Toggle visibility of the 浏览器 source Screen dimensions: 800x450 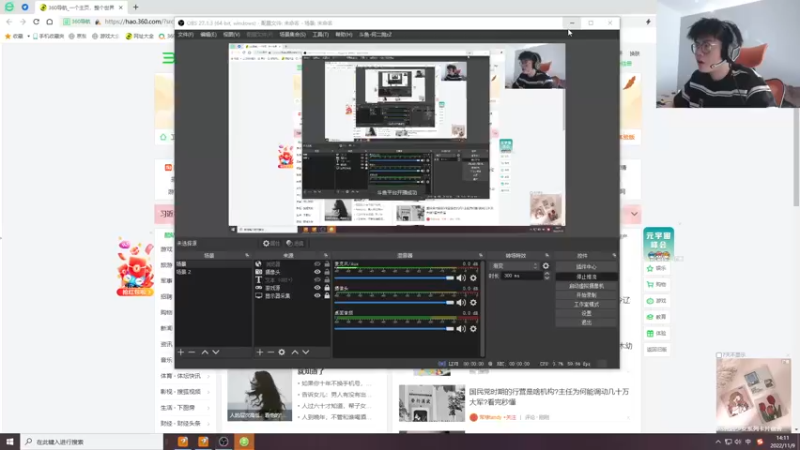[317, 264]
